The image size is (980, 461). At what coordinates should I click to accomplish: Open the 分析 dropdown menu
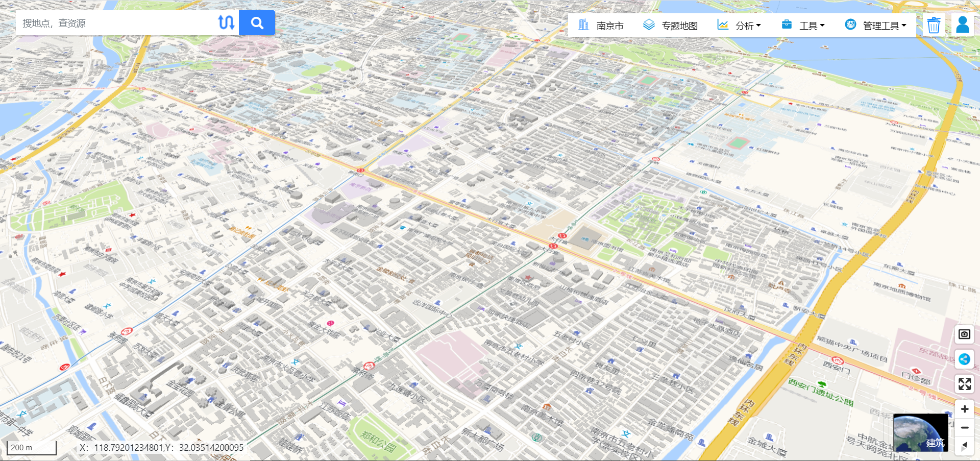746,25
